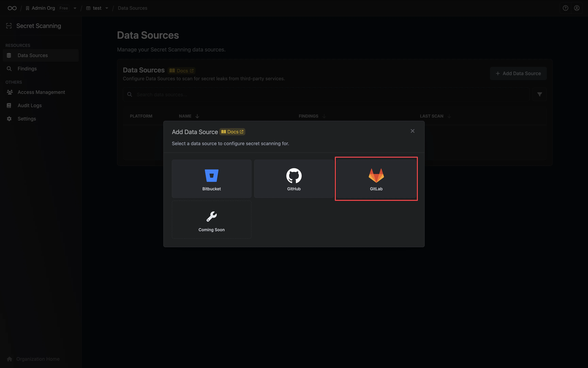
Task: Click the PLATFORM column header
Action: click(x=141, y=116)
